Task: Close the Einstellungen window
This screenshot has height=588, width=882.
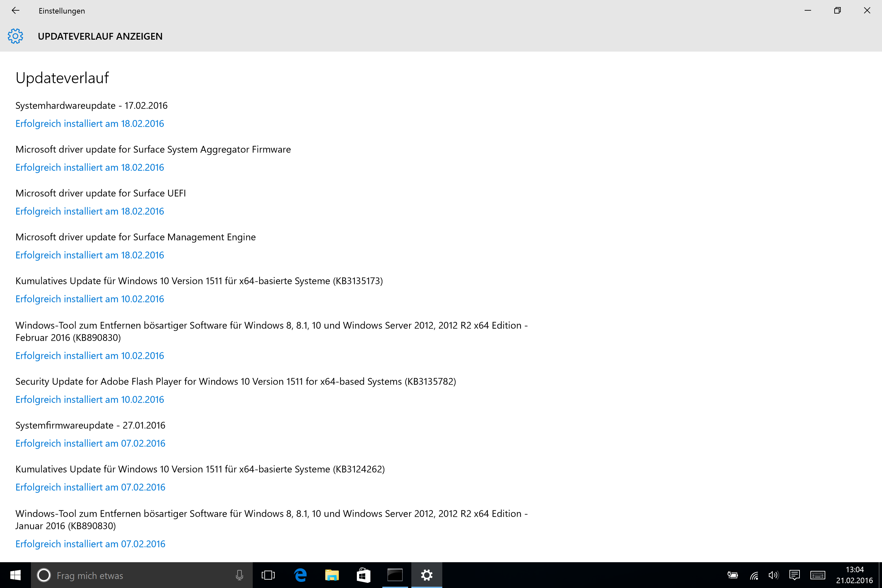Action: (867, 11)
